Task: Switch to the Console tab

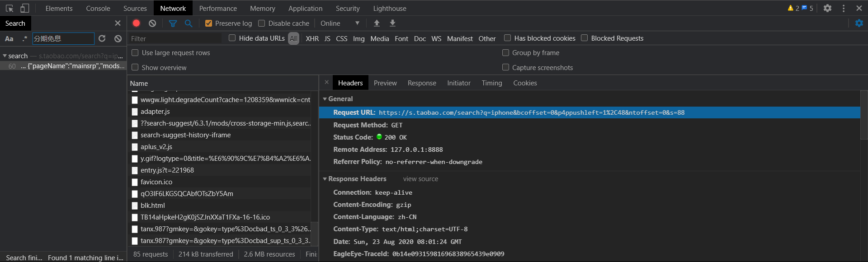Action: [98, 8]
